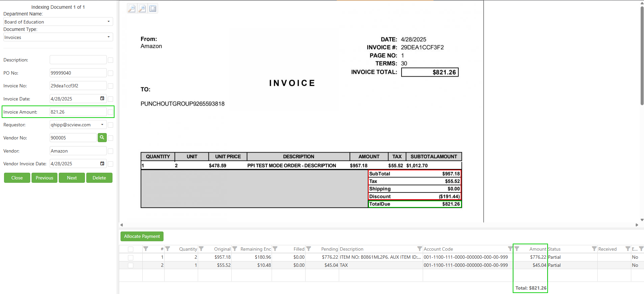
Task: Tick the checkbox beside the Vendor field
Action: (x=110, y=151)
